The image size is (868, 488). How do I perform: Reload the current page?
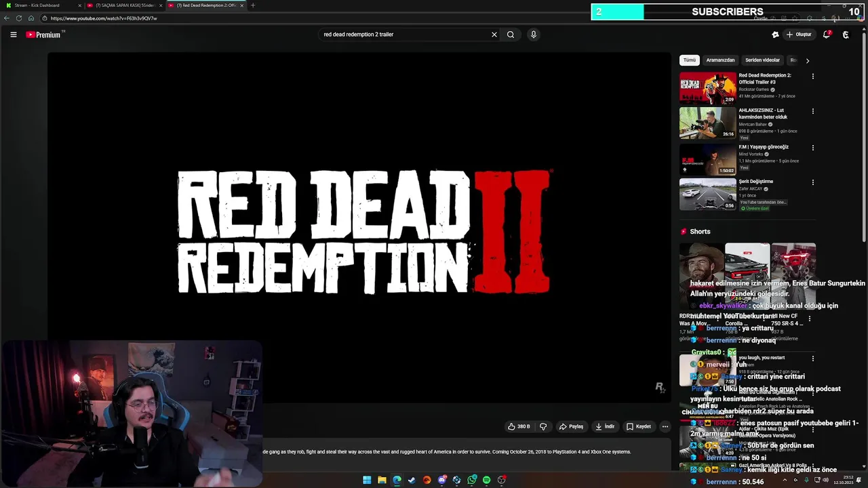[x=19, y=18]
